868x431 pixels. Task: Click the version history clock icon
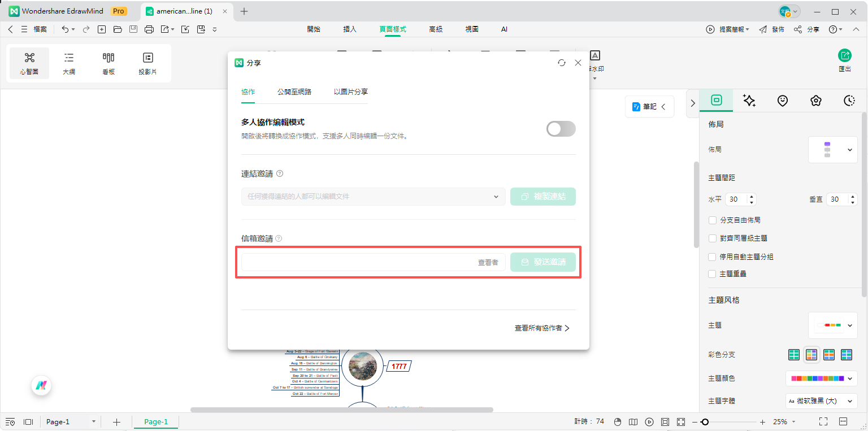click(849, 101)
